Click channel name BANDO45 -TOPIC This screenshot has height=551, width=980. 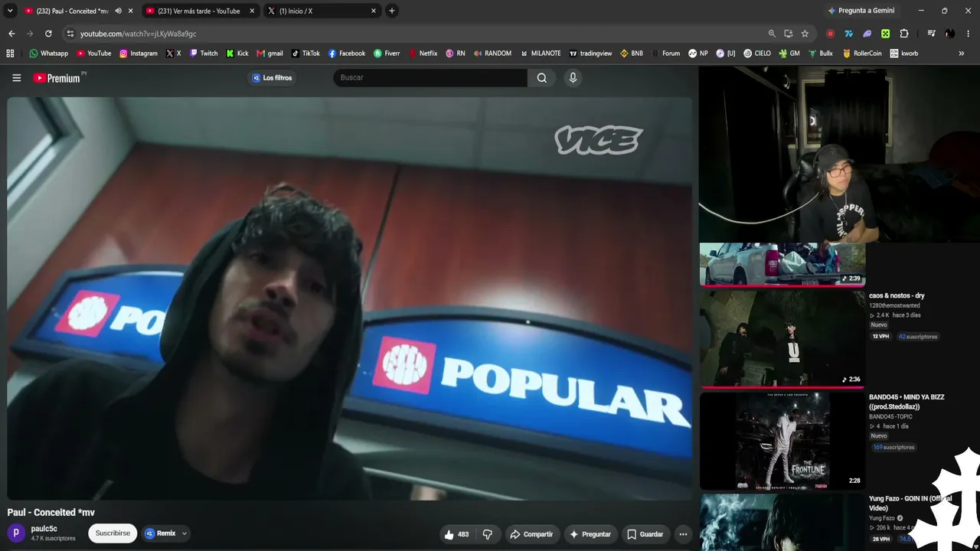[891, 416]
